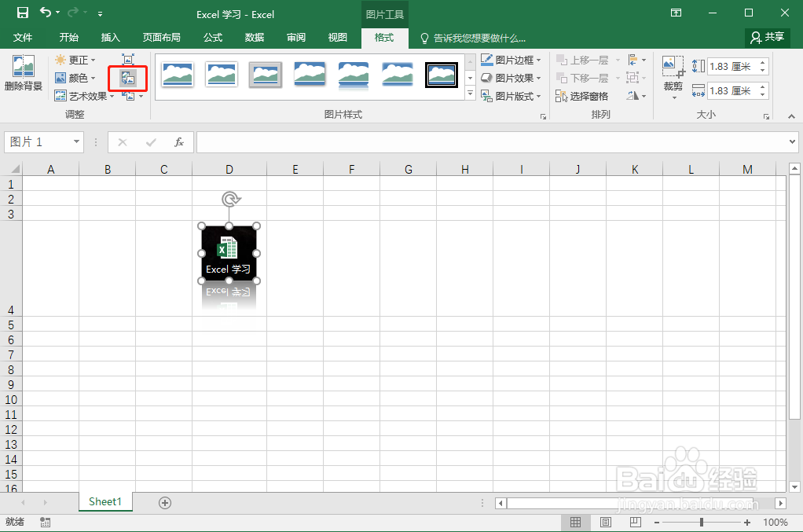
Task: Open the 图片效果 picture effects menu
Action: (x=511, y=78)
